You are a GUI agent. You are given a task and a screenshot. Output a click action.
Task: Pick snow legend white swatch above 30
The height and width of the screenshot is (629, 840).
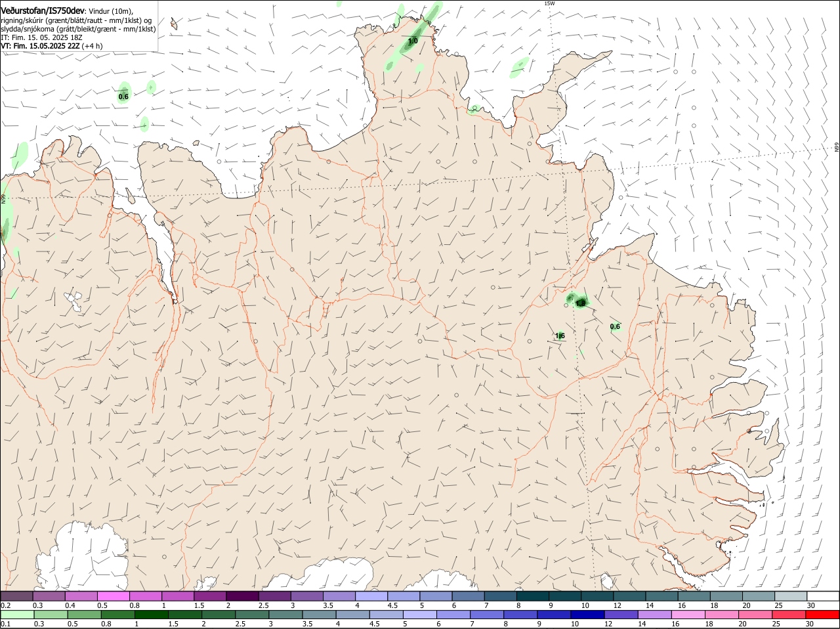(x=823, y=596)
